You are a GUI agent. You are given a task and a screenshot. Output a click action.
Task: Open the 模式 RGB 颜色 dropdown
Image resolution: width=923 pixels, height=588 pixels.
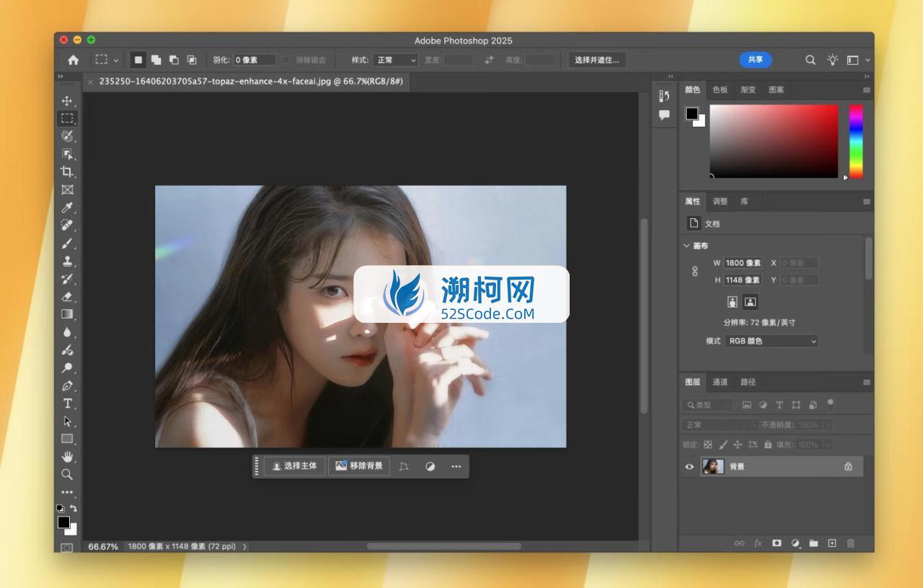pos(772,341)
